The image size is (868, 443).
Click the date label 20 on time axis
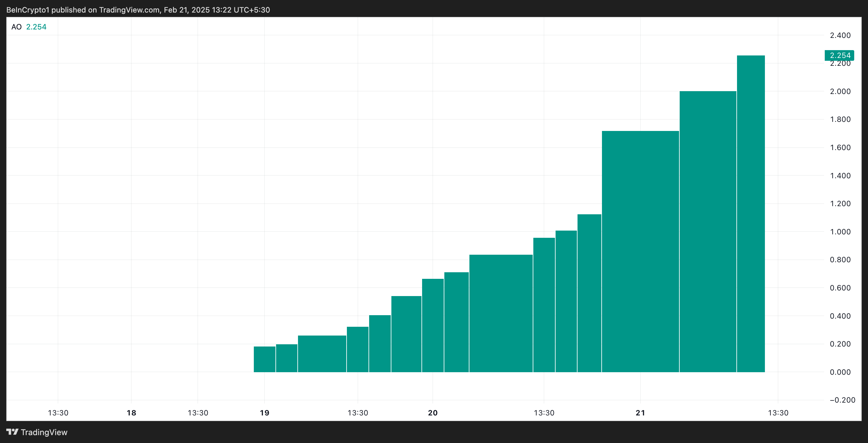tap(433, 413)
